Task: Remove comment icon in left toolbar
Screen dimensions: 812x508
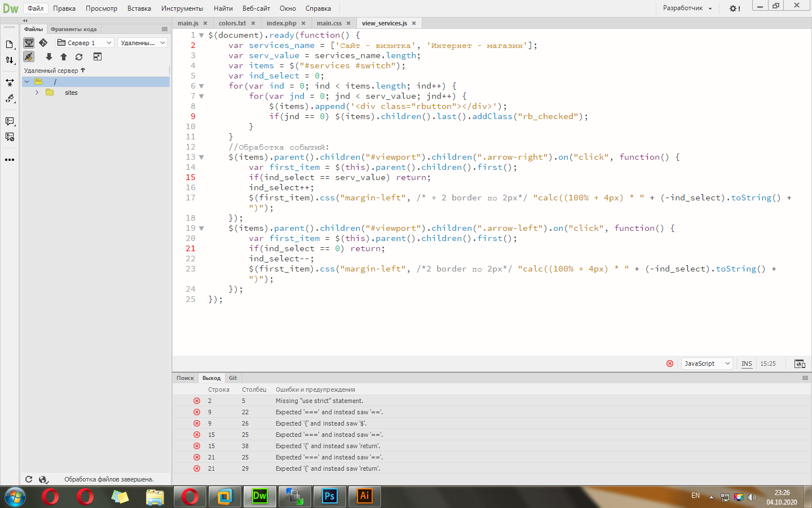Action: click(x=10, y=137)
